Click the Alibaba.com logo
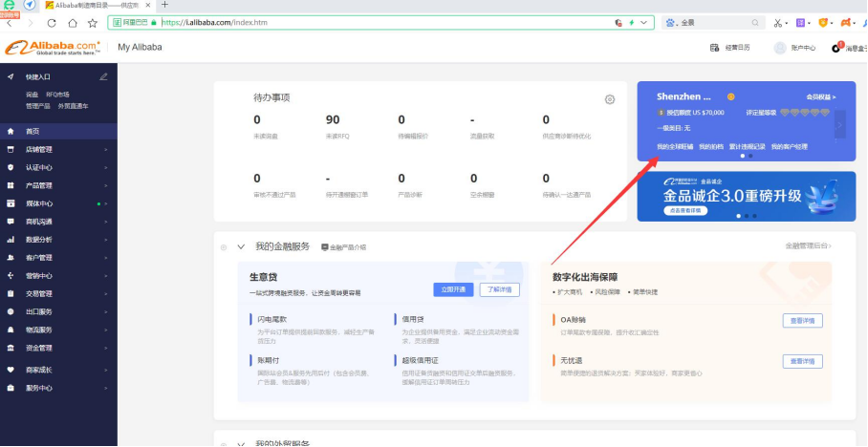The image size is (868, 447). tap(53, 47)
